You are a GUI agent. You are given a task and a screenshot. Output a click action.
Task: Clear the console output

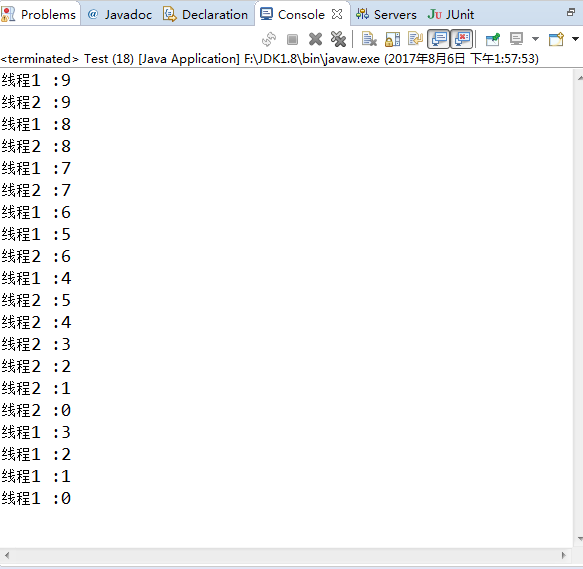pyautogui.click(x=369, y=39)
